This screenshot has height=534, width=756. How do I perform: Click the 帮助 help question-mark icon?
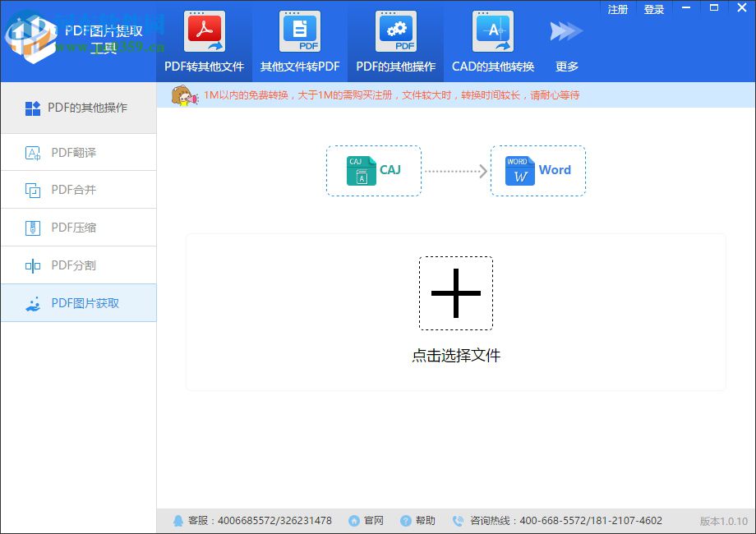point(405,520)
